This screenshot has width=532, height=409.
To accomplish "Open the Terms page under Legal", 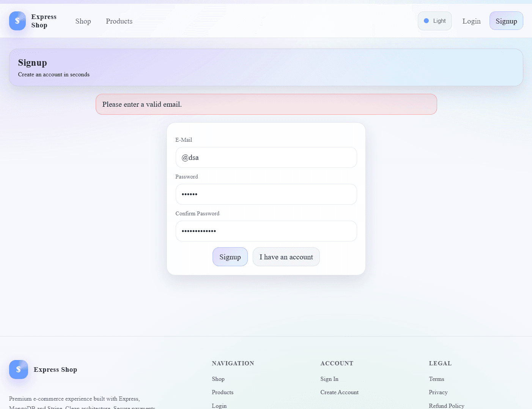I will tap(436, 379).
